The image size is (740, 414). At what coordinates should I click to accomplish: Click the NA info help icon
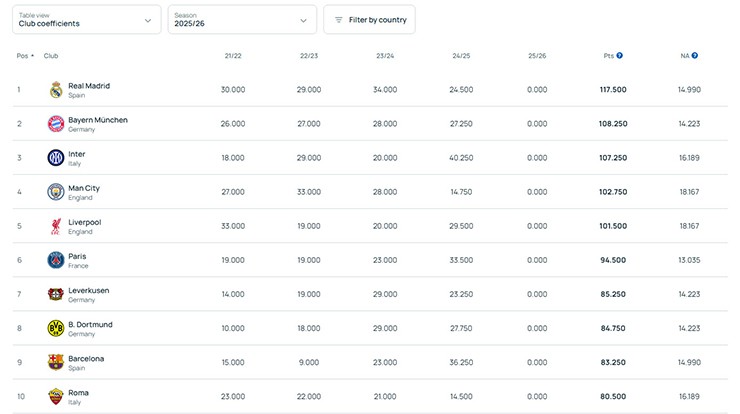click(695, 56)
